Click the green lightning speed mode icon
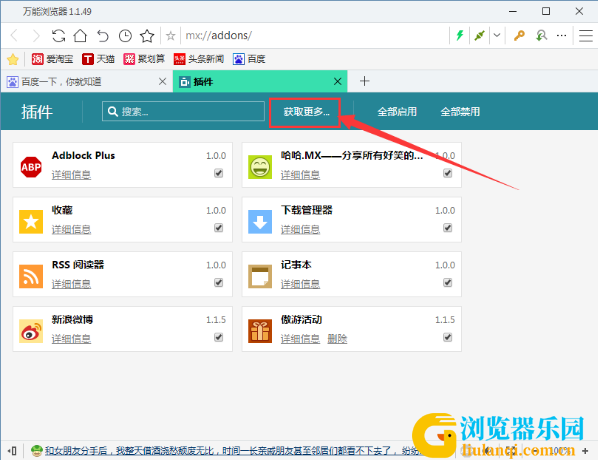598x460 pixels. pyautogui.click(x=460, y=35)
